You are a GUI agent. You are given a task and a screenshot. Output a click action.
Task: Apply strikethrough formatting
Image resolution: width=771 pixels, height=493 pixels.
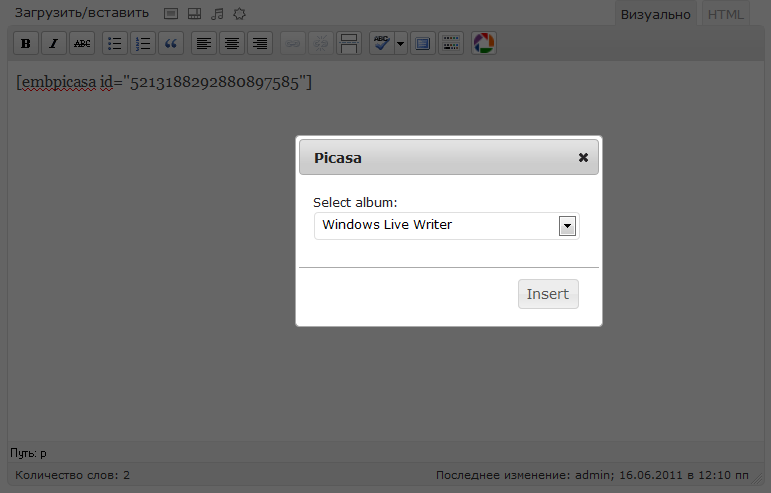point(82,43)
